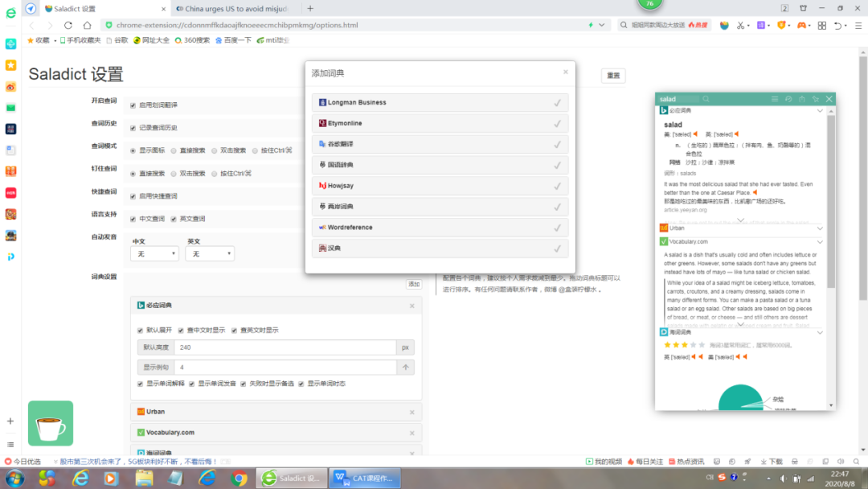The height and width of the screenshot is (489, 868).
Task: Click the 显示例句 input field showing 4
Action: click(285, 368)
